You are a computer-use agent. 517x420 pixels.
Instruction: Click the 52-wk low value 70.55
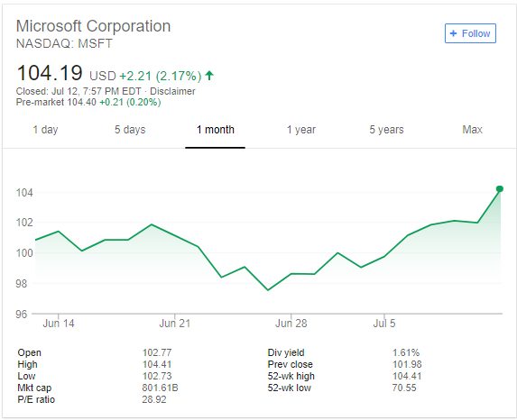404,388
